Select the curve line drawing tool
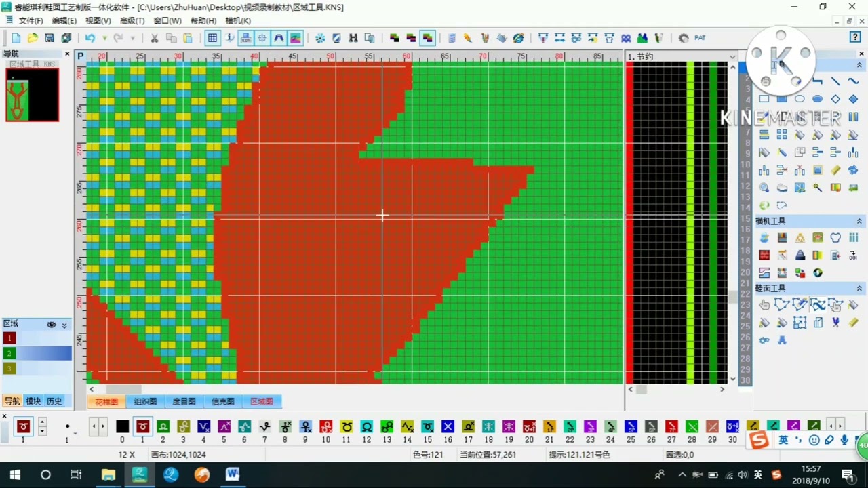This screenshot has height=488, width=868. click(853, 81)
